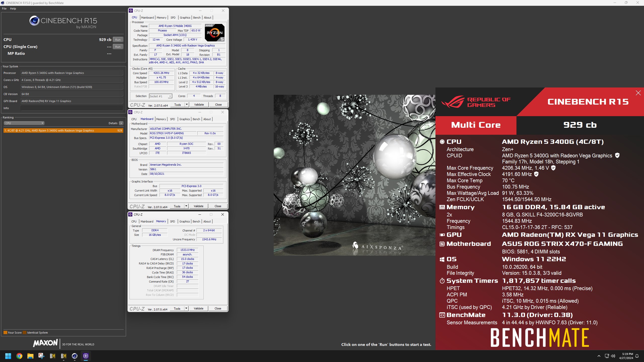
Task: Open Bench tab in Memory CPU-Z window
Action: tap(196, 221)
